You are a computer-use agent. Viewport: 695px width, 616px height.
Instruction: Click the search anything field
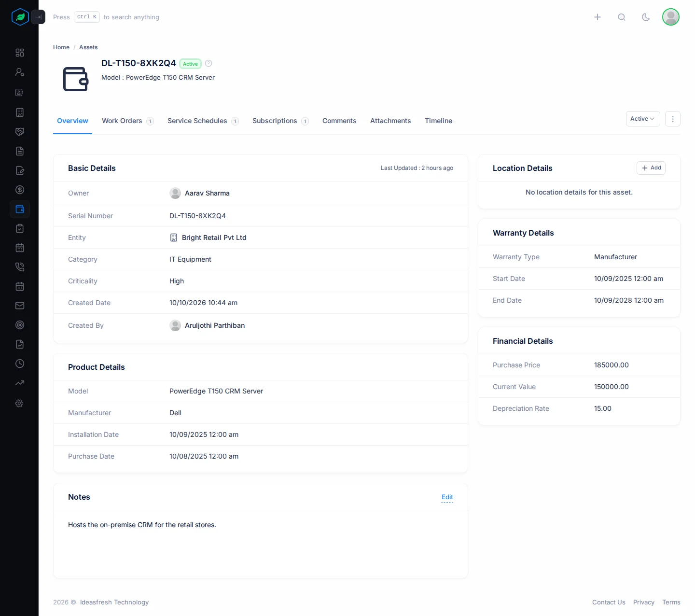pyautogui.click(x=106, y=17)
